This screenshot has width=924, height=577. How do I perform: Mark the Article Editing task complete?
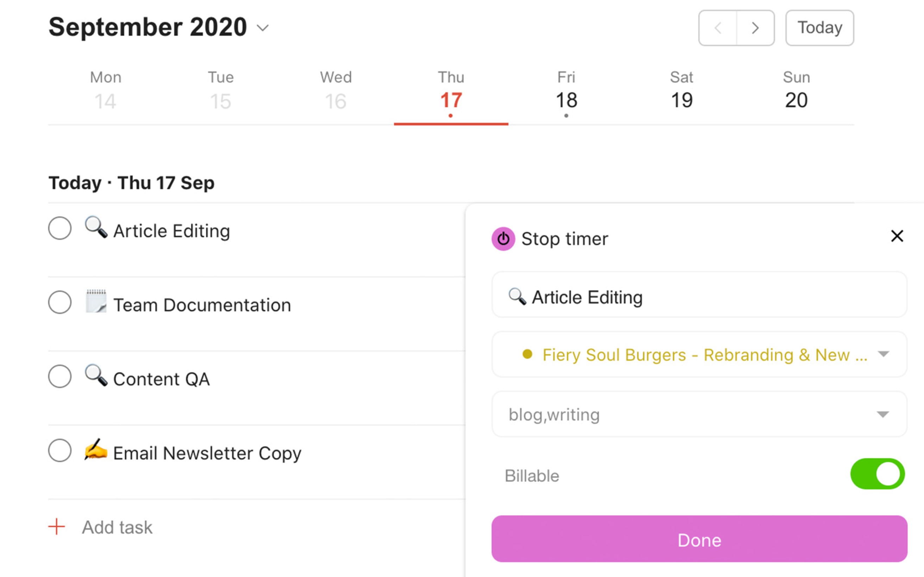pos(60,228)
